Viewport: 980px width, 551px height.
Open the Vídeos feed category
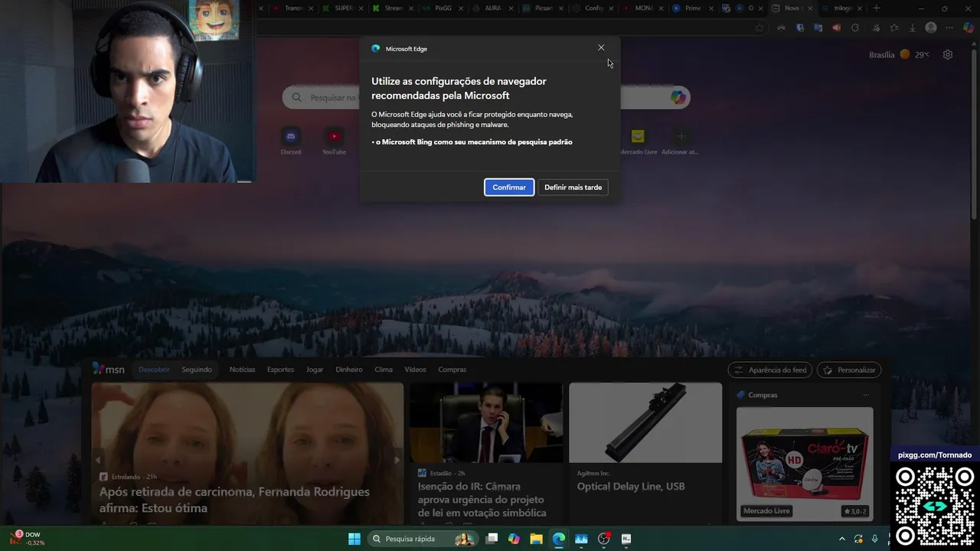coord(415,370)
